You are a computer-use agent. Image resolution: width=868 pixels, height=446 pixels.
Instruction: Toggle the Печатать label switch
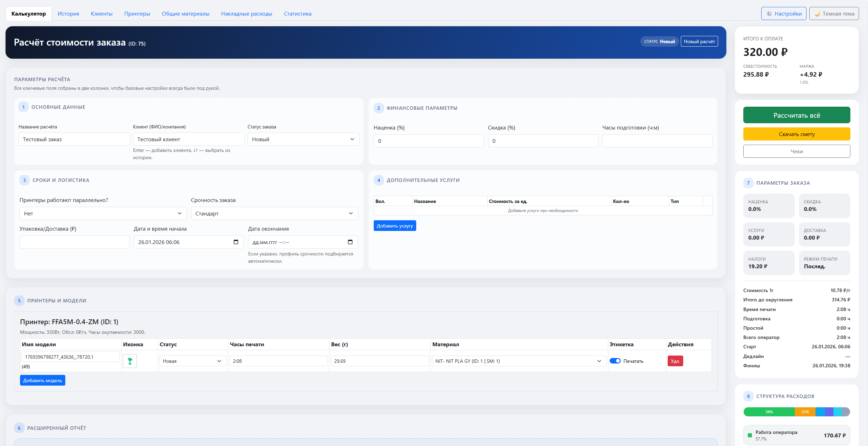point(615,361)
